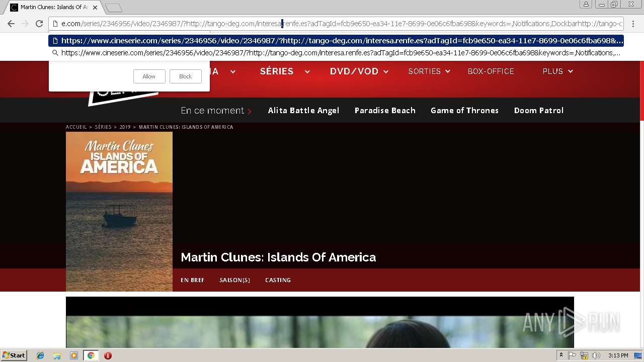
Task: Expand the SORTIES menu chevron
Action: 447,72
